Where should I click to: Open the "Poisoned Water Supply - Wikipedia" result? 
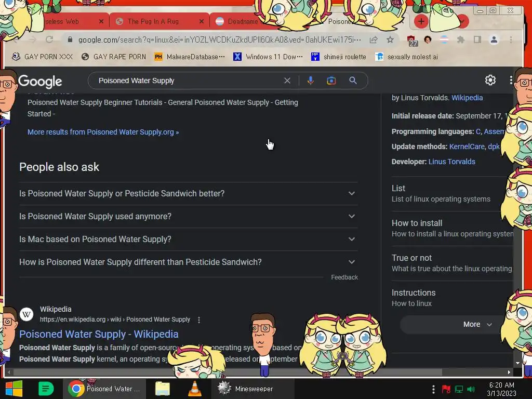click(x=99, y=334)
